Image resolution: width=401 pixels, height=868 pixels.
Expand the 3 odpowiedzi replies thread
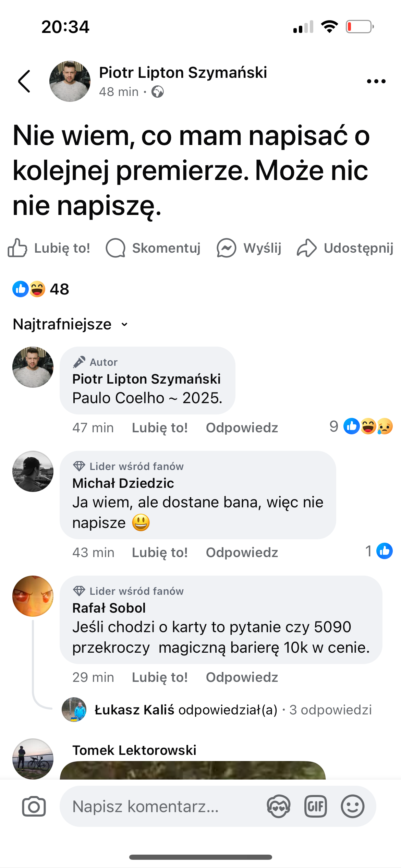pyautogui.click(x=330, y=710)
